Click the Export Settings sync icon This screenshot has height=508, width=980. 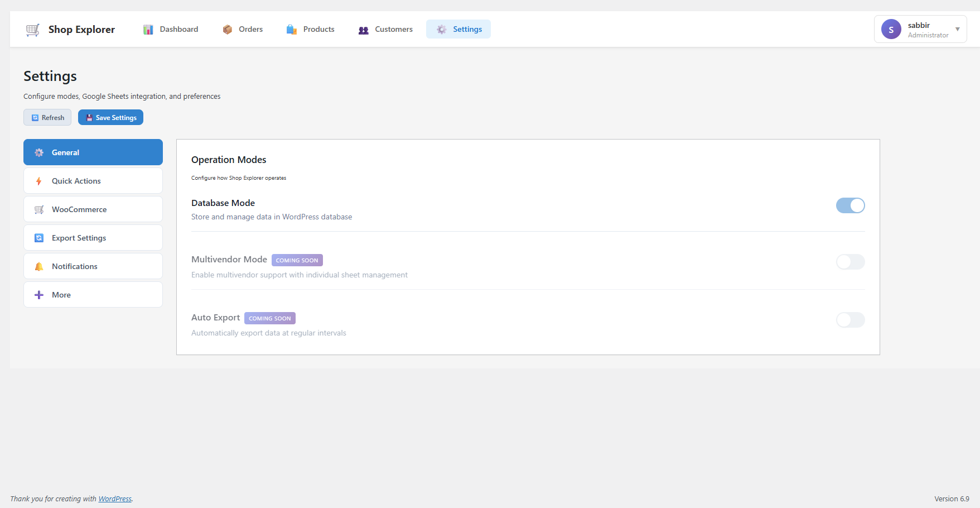click(x=39, y=238)
